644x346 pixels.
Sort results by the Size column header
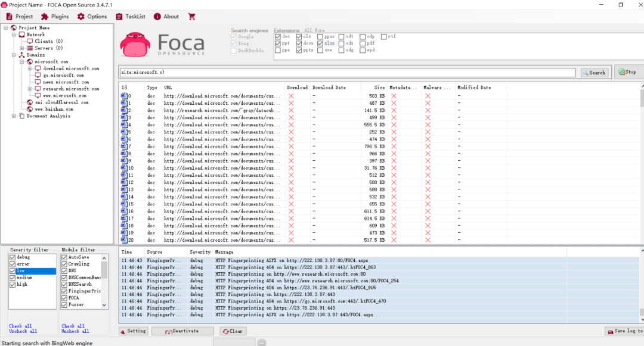[373, 88]
